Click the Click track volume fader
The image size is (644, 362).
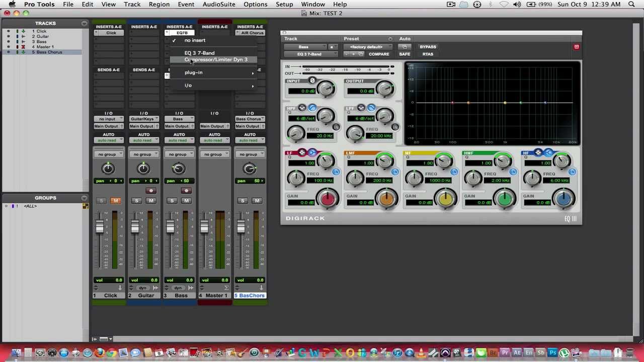pos(99,227)
